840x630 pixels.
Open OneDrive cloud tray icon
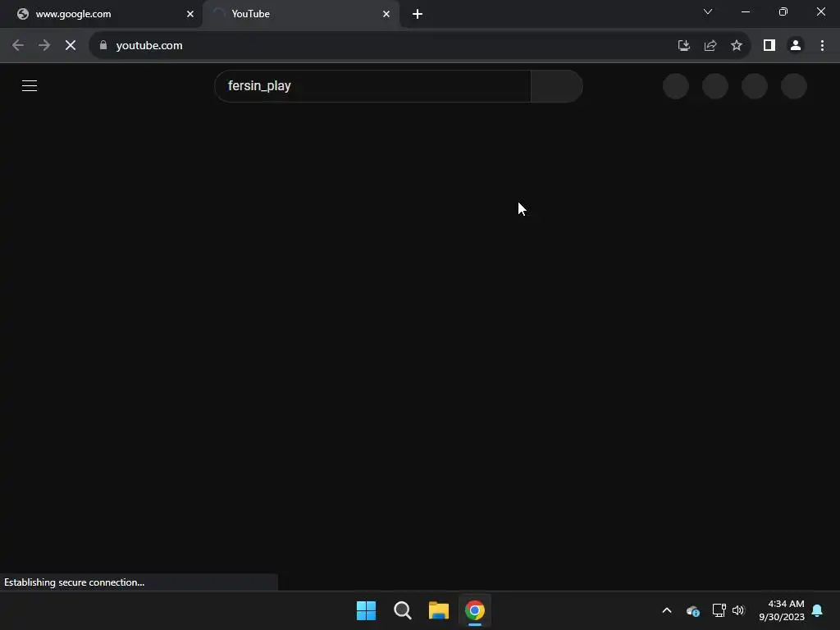[693, 610]
